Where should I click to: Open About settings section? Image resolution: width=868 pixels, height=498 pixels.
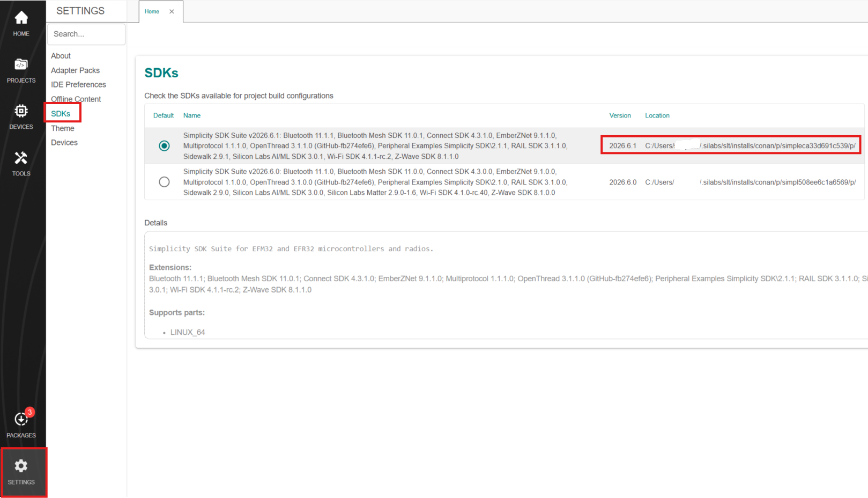(61, 56)
